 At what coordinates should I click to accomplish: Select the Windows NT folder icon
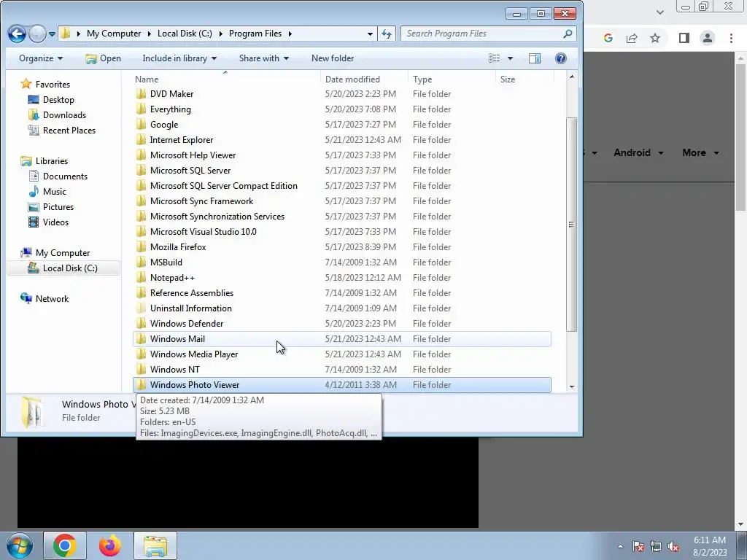141,369
